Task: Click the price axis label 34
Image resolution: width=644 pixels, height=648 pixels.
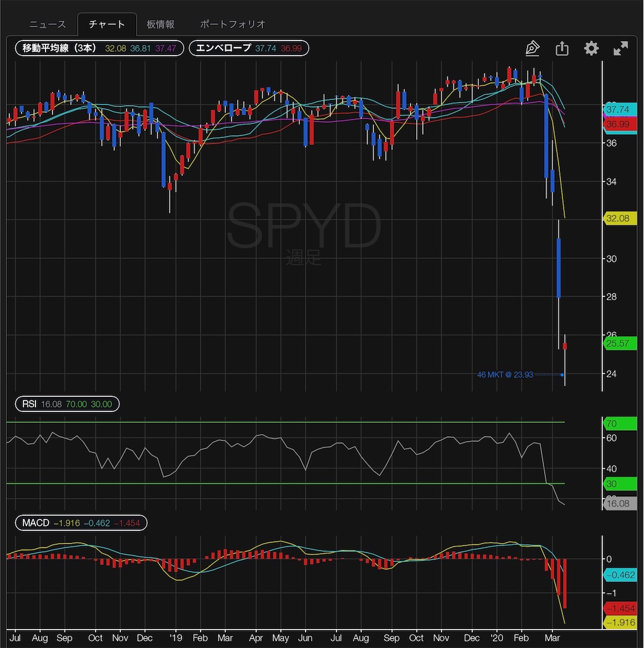Action: (611, 182)
